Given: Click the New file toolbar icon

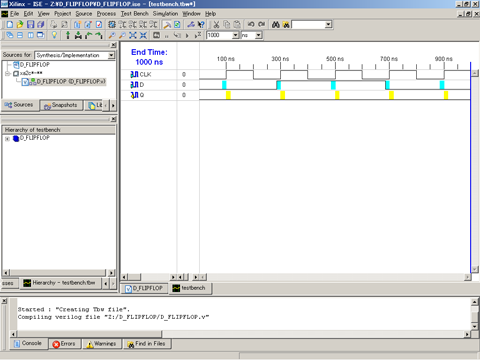Looking at the screenshot, I should (10, 24).
